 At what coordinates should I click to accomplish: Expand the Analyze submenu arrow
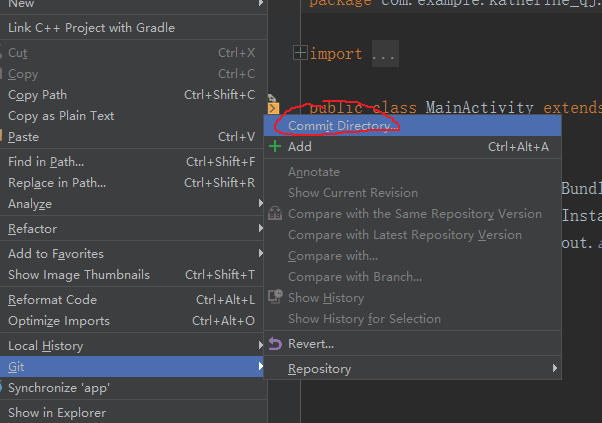point(260,204)
